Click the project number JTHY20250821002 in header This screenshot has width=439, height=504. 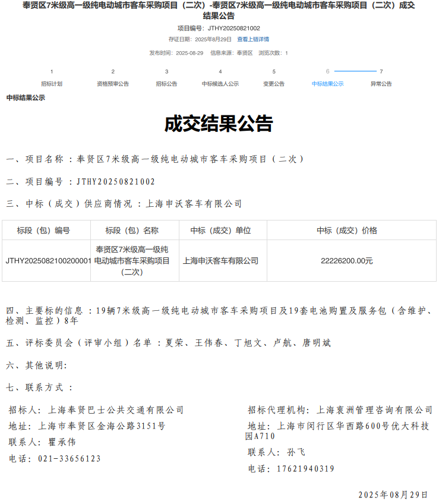coord(234,28)
